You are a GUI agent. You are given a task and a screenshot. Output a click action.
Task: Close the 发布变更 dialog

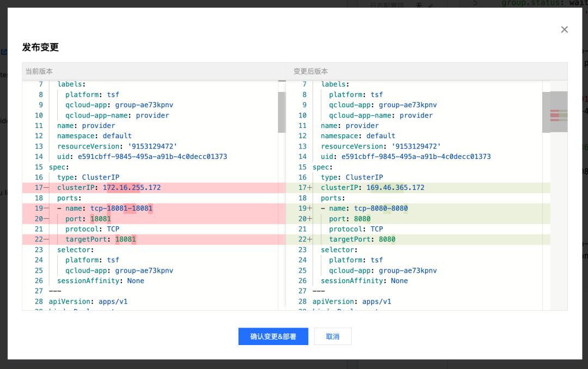tap(564, 29)
